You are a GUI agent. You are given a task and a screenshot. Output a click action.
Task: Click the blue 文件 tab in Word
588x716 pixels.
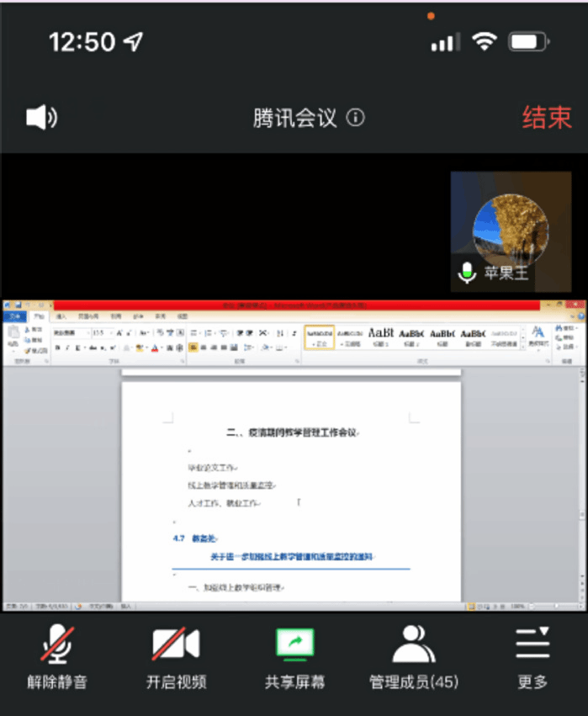pyautogui.click(x=14, y=316)
